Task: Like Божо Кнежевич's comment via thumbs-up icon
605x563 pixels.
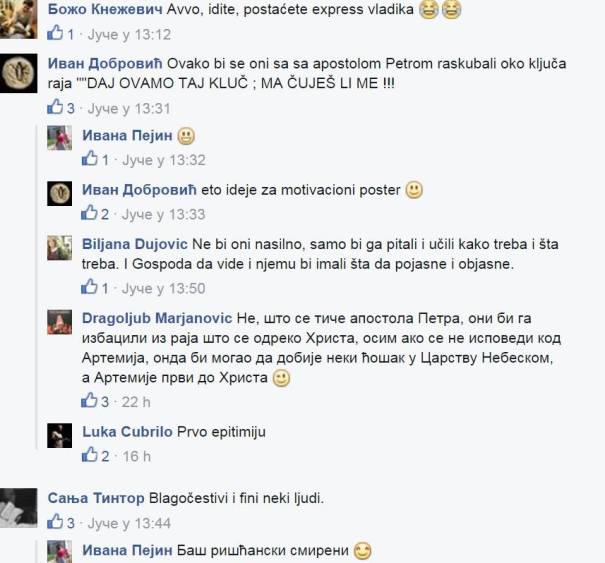Action: [55, 33]
